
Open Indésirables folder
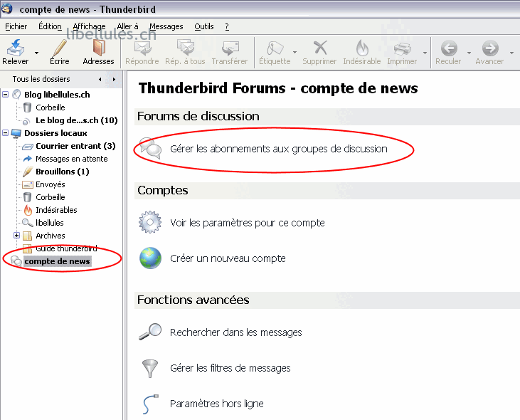pyautogui.click(x=56, y=210)
